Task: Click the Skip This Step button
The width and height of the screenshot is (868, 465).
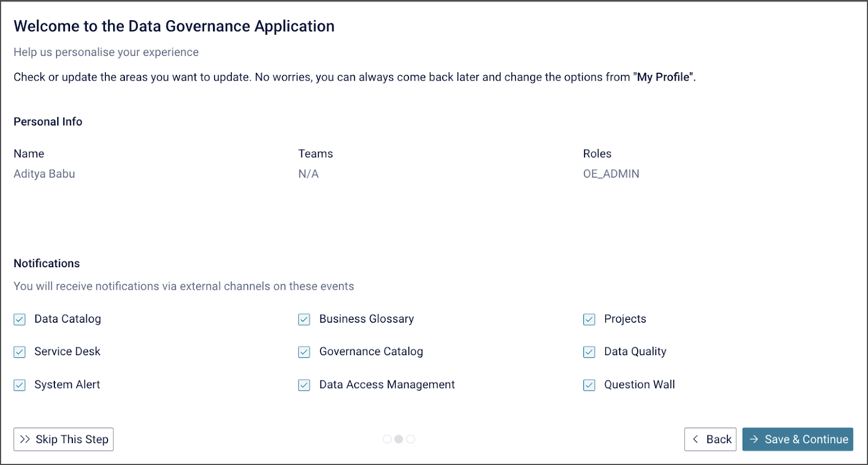Action: click(x=63, y=439)
